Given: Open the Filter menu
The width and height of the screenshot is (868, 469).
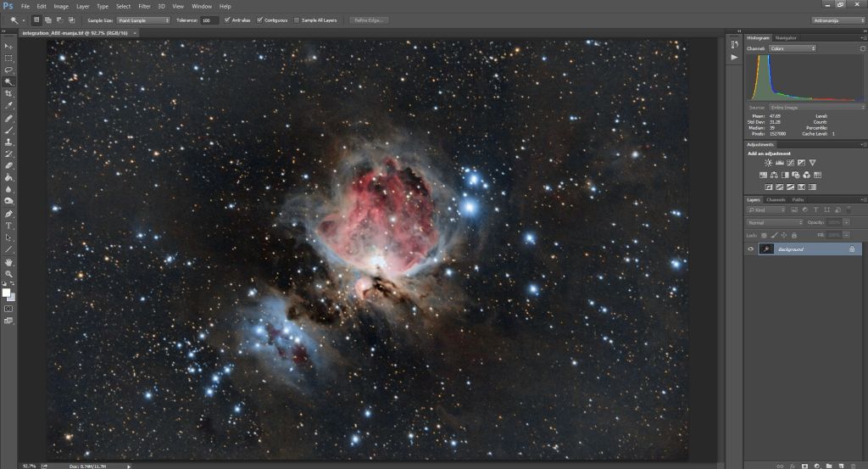Looking at the screenshot, I should pos(144,6).
